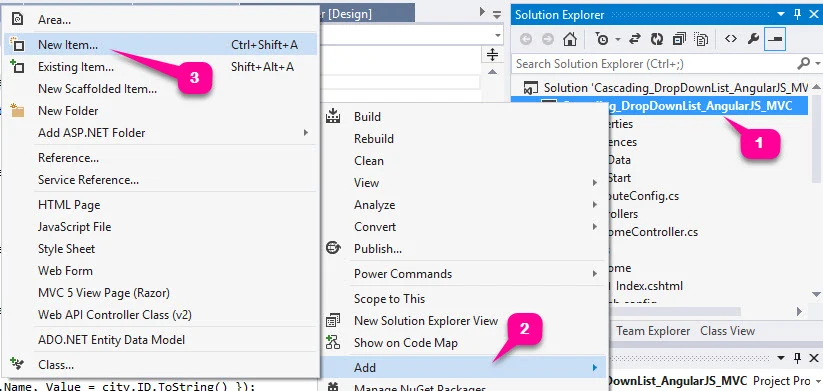Image resolution: width=823 pixels, height=391 pixels.
Task: Choose Clean from the context menu
Action: 465,161
